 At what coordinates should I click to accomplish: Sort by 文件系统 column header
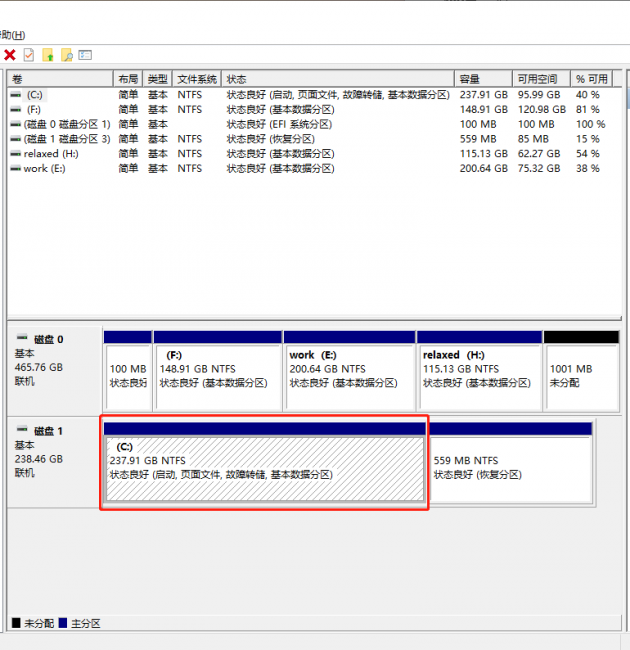tap(197, 79)
